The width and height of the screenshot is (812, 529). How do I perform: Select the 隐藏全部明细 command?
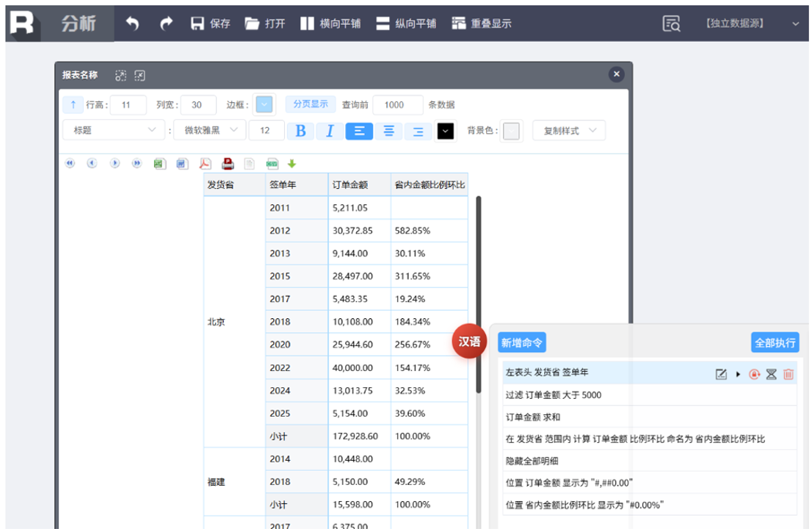(650, 461)
